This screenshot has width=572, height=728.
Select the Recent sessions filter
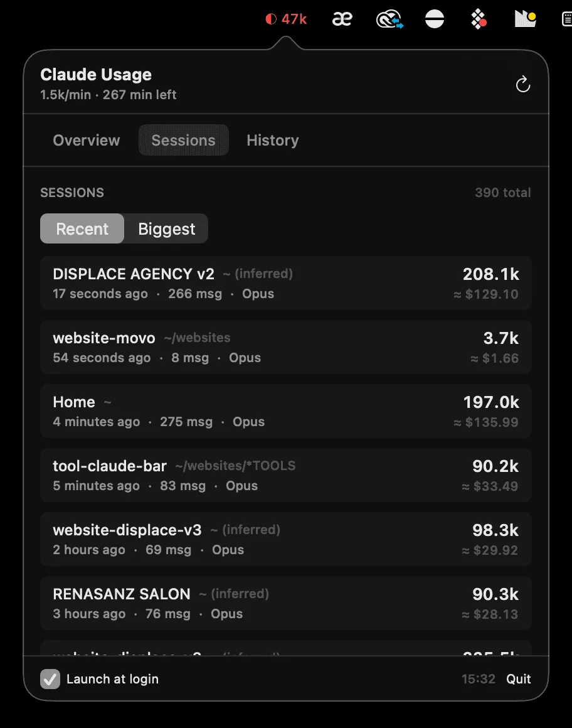pyautogui.click(x=82, y=228)
